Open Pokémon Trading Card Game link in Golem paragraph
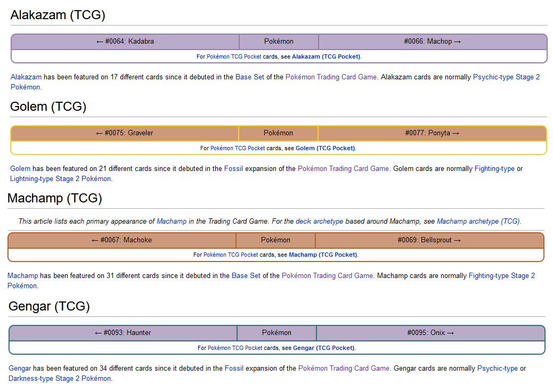The height and width of the screenshot is (392, 553). pyautogui.click(x=343, y=169)
